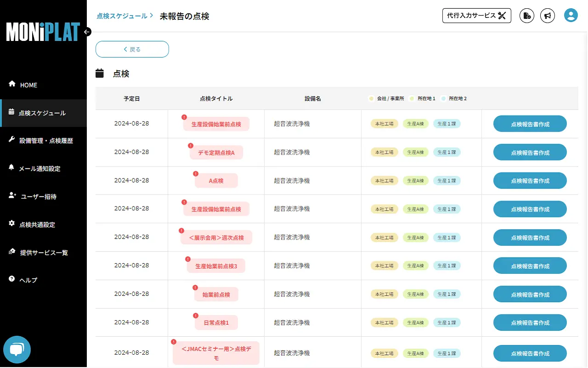Click 点検報告書作成 for 生産設備始業前点検
The image size is (588, 368).
[530, 123]
